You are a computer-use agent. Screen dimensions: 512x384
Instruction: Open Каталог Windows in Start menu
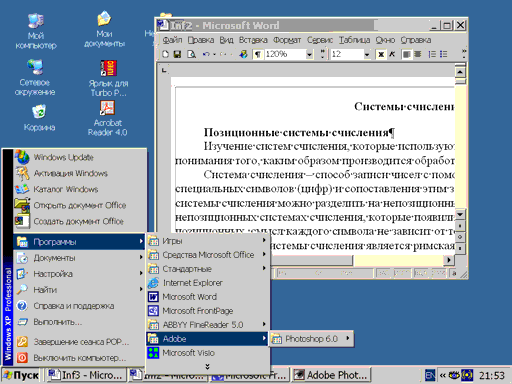pos(80,189)
